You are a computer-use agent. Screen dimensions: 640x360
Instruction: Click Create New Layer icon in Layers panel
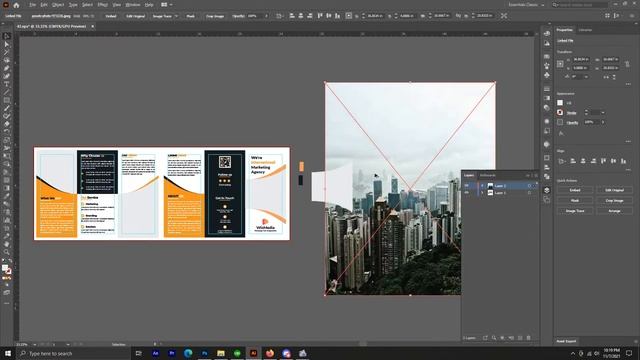click(x=520, y=338)
